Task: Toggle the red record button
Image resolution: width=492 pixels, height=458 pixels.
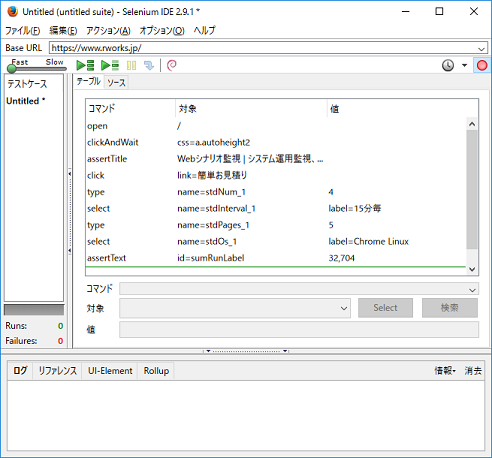Action: click(482, 65)
